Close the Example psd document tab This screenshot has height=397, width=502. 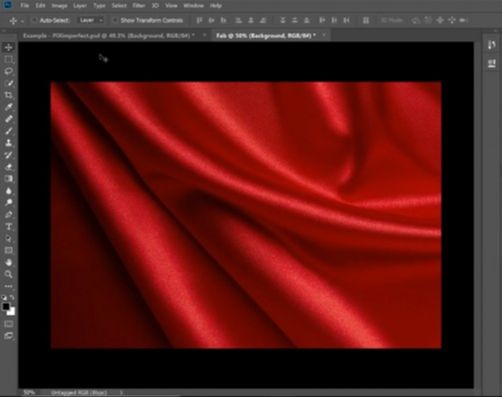coord(204,35)
